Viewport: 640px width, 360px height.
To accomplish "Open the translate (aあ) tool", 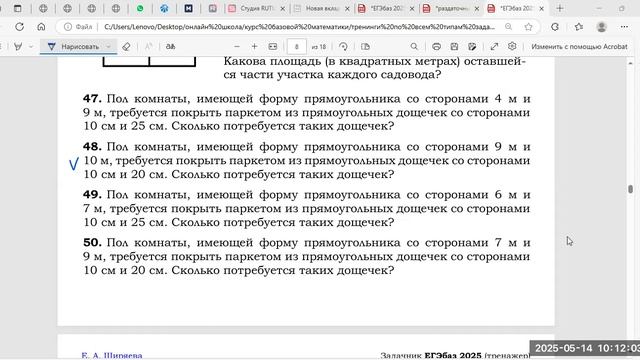I will pos(171,47).
